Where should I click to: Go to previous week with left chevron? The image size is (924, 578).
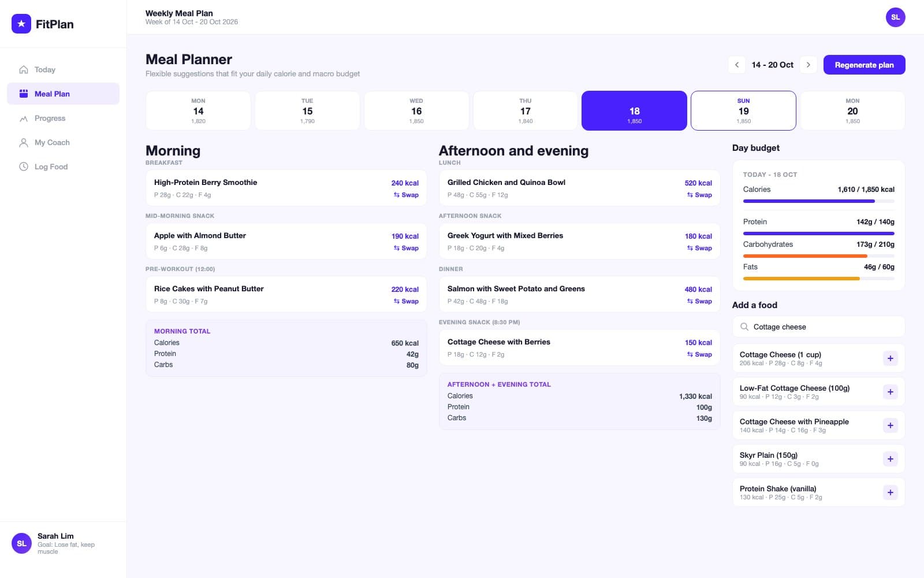pos(737,65)
